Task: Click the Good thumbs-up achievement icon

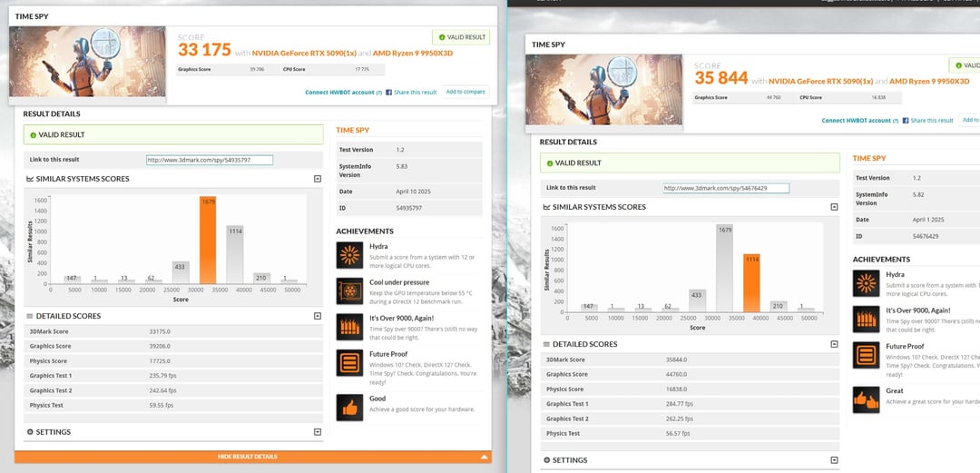Action: (x=349, y=408)
